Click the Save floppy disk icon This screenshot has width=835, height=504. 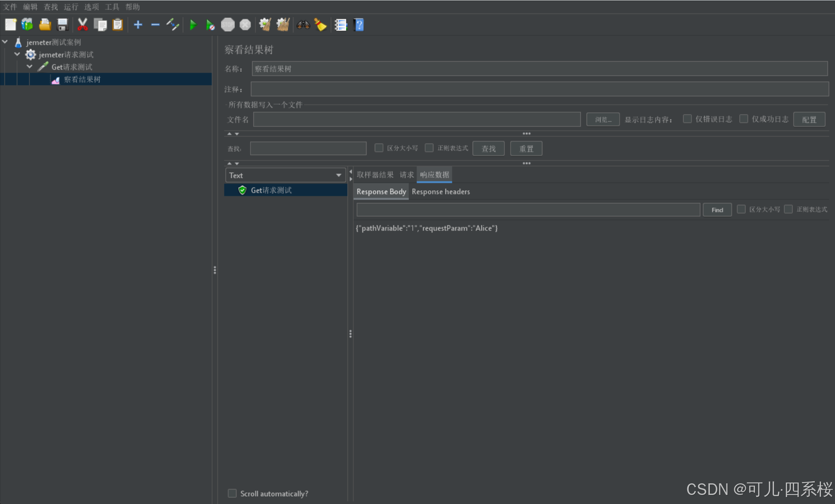pos(62,25)
